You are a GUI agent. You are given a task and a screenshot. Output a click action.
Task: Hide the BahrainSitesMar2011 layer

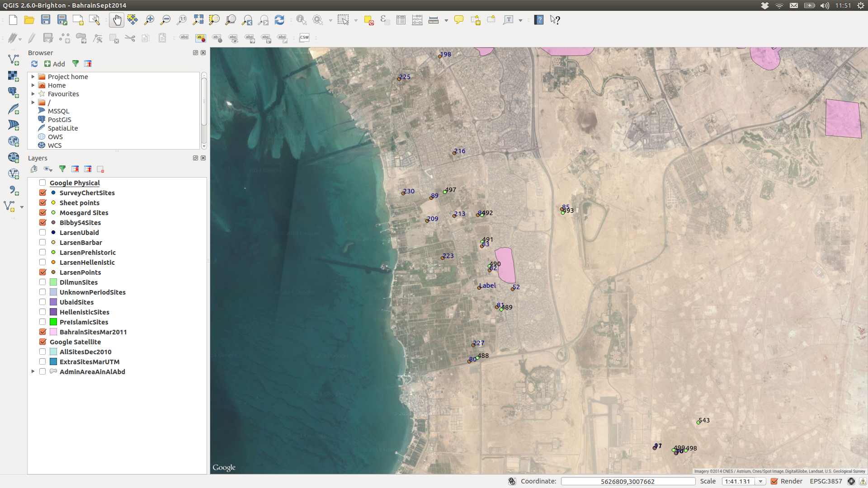[42, 332]
